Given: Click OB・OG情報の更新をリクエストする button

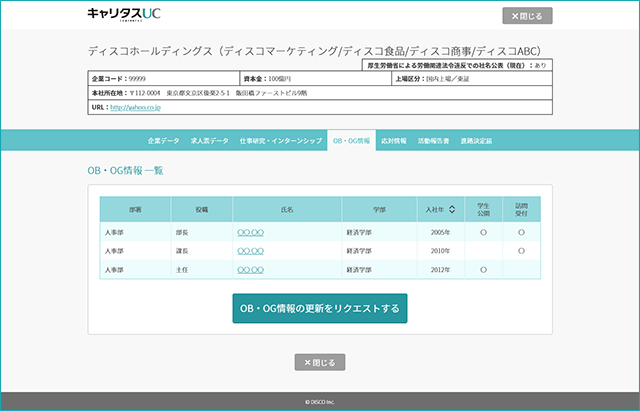Looking at the screenshot, I should (320, 309).
